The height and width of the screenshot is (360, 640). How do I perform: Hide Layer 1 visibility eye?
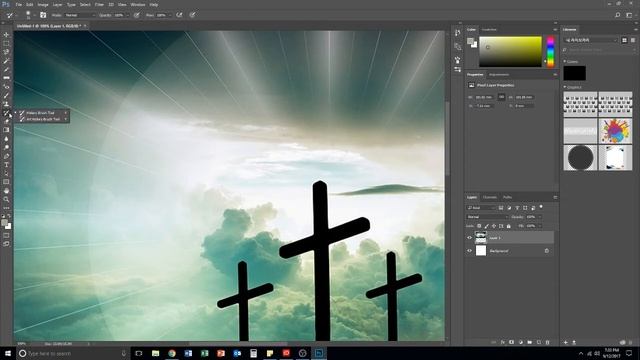[x=469, y=238]
